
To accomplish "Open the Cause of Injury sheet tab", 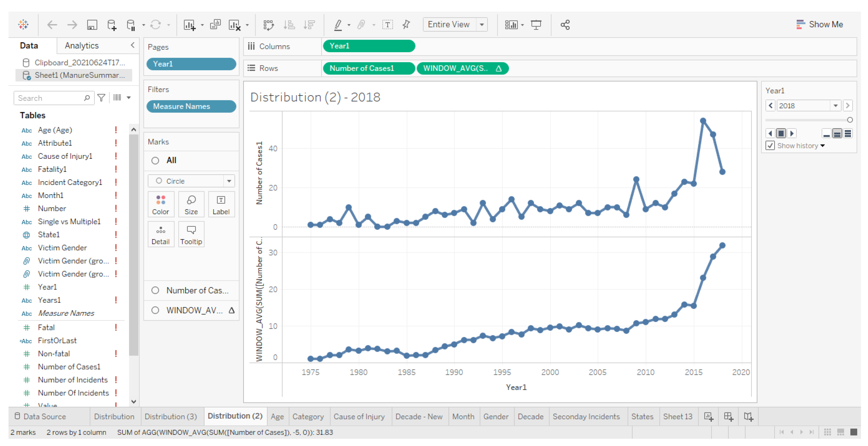I will pos(359,416).
